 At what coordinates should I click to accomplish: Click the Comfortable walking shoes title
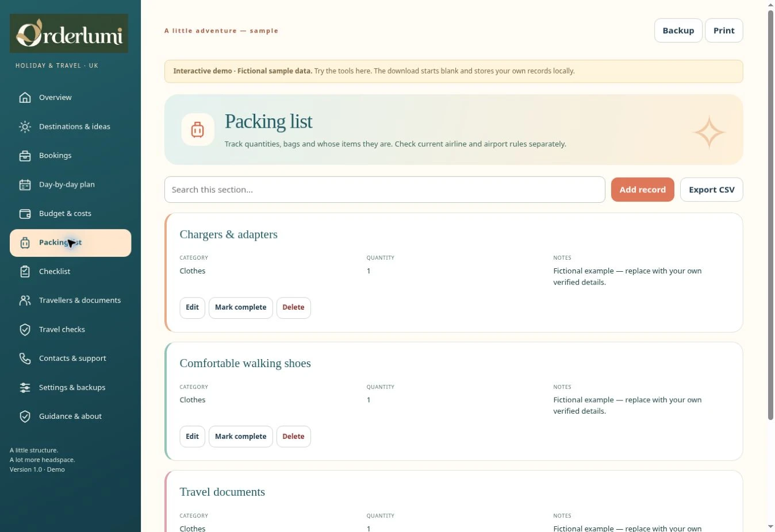click(x=245, y=363)
